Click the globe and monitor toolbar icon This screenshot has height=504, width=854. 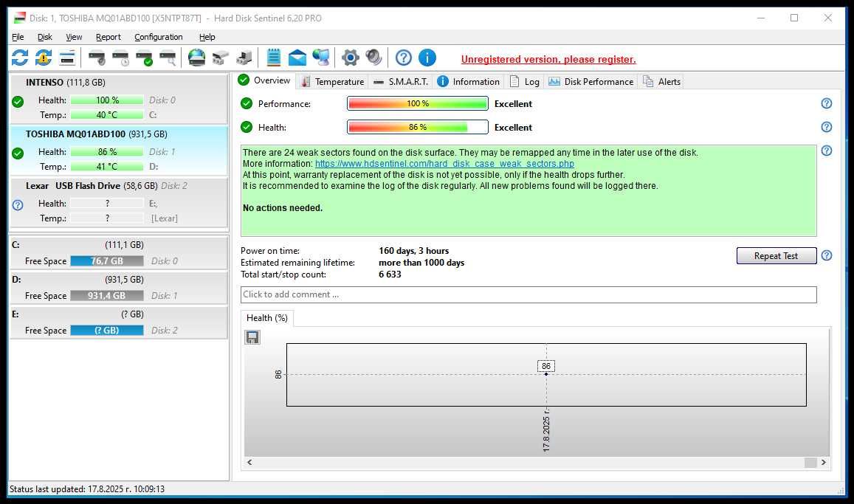[x=321, y=58]
